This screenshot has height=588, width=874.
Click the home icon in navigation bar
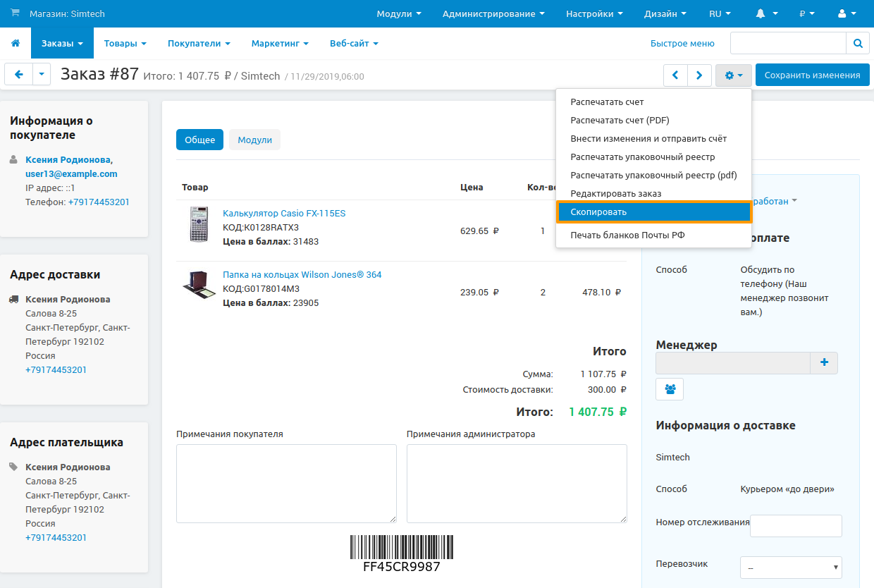click(16, 44)
